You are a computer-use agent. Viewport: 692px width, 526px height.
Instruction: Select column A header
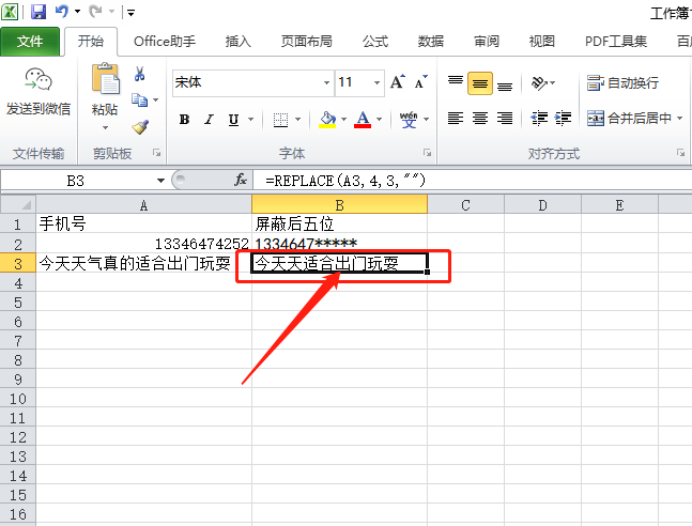click(144, 205)
